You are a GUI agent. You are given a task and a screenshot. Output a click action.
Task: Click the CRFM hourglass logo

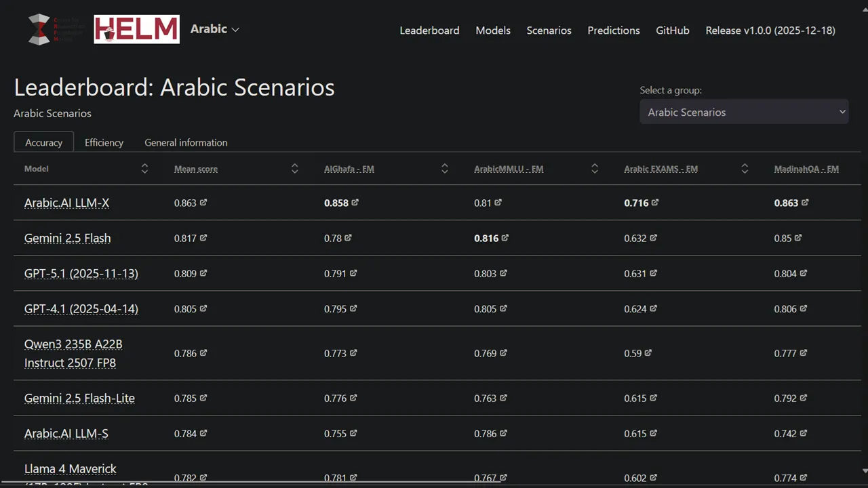(39, 29)
